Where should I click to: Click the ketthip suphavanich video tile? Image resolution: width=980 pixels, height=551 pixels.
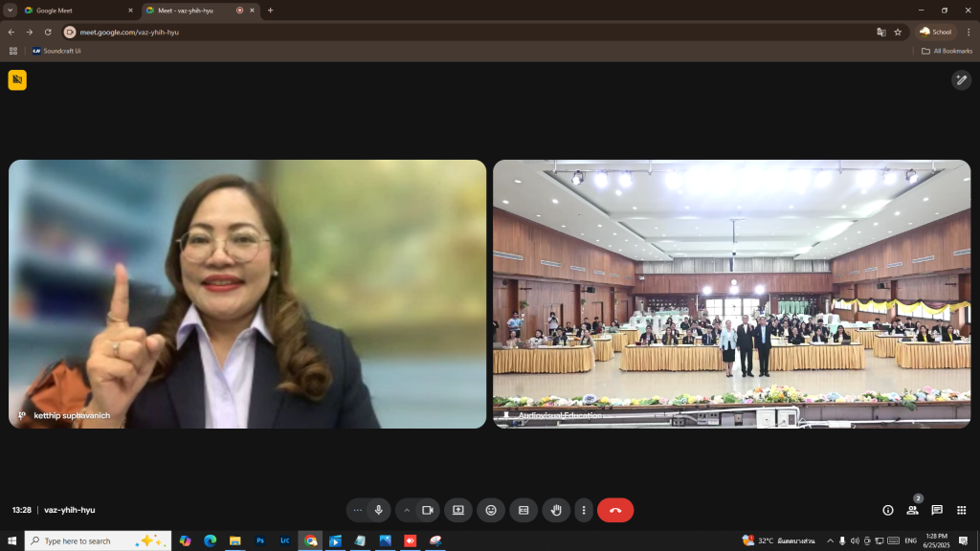click(x=247, y=294)
